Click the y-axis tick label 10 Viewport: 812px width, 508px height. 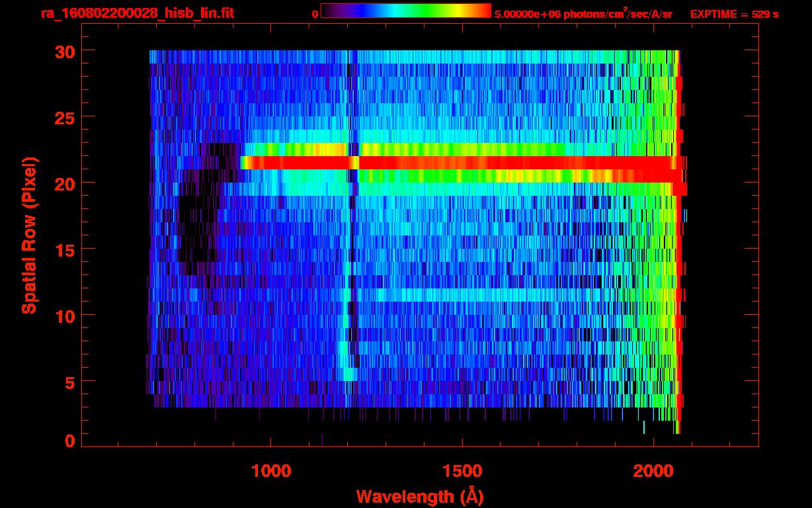63,316
